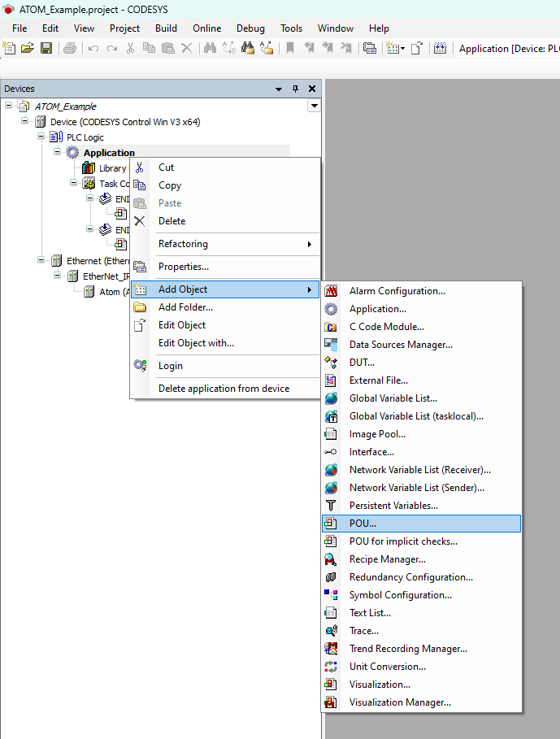Open the Build menu
Viewport: 560px width, 739px height.
[x=167, y=28]
